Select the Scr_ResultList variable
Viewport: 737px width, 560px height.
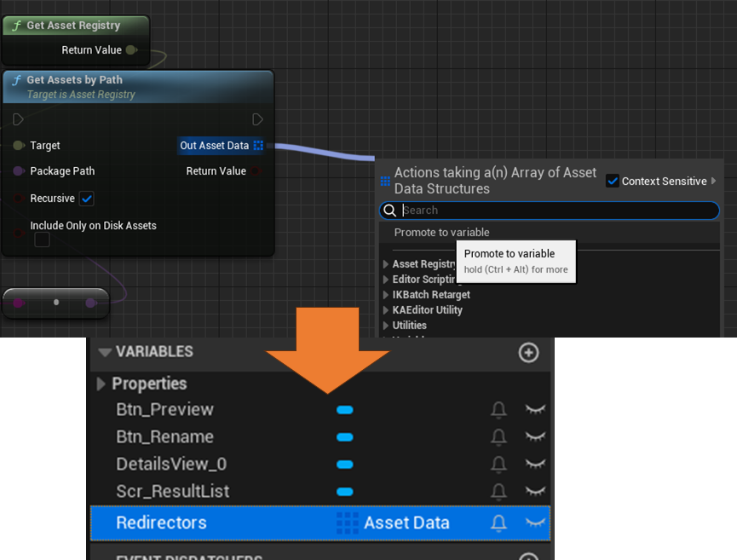pyautogui.click(x=173, y=491)
